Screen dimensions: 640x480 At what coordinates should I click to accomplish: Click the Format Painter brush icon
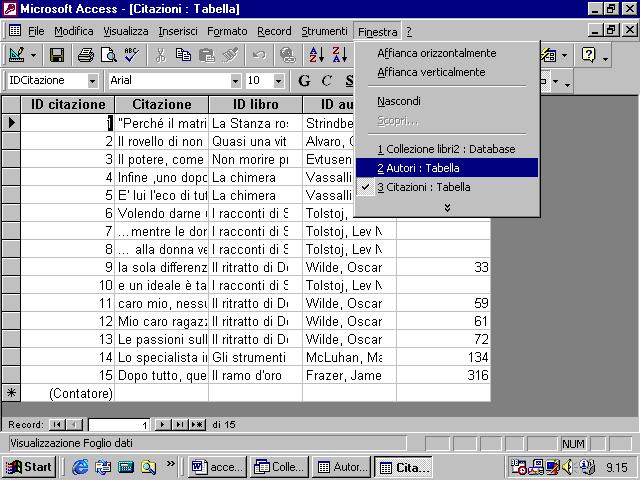(x=230, y=55)
